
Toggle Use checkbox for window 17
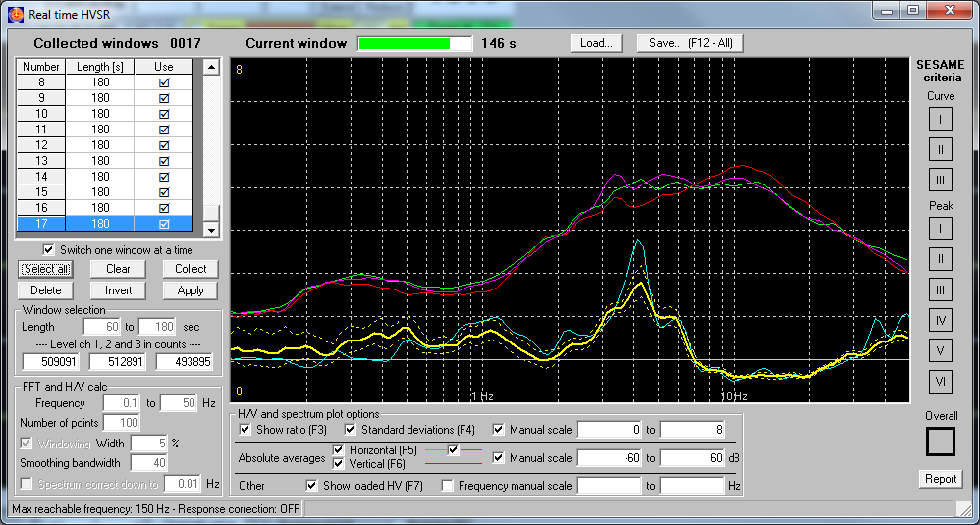tap(164, 224)
